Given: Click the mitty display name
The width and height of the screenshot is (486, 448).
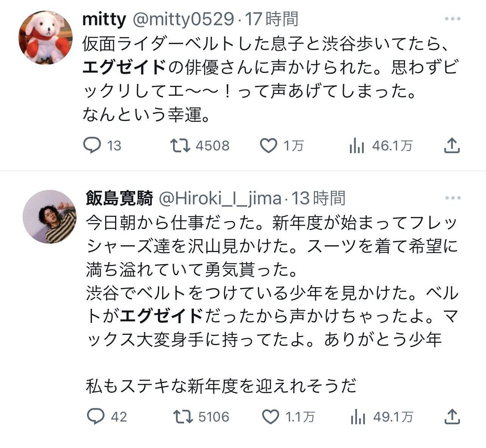Looking at the screenshot, I should (x=104, y=19).
